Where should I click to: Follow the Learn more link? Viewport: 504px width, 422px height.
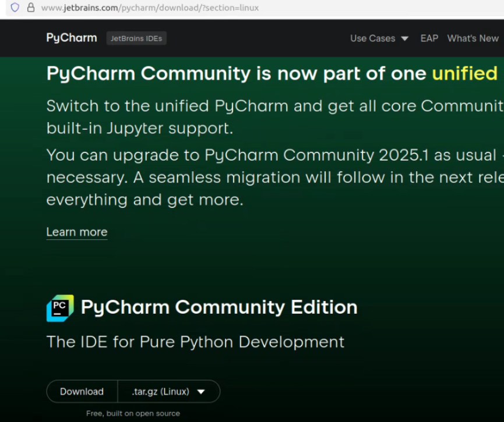point(77,232)
